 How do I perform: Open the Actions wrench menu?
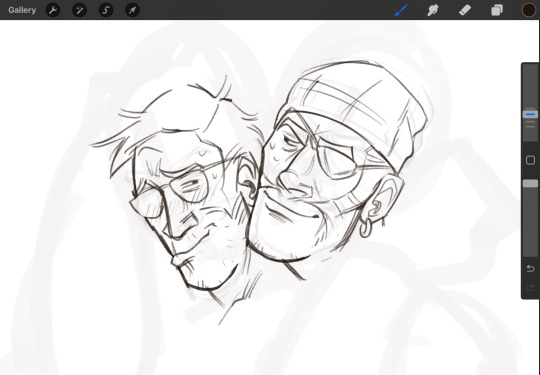point(53,10)
